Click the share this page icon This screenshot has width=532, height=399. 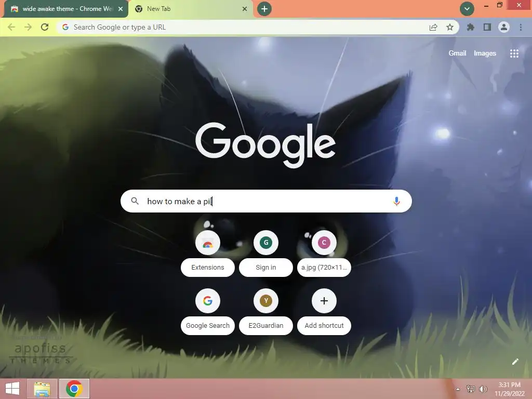(433, 27)
